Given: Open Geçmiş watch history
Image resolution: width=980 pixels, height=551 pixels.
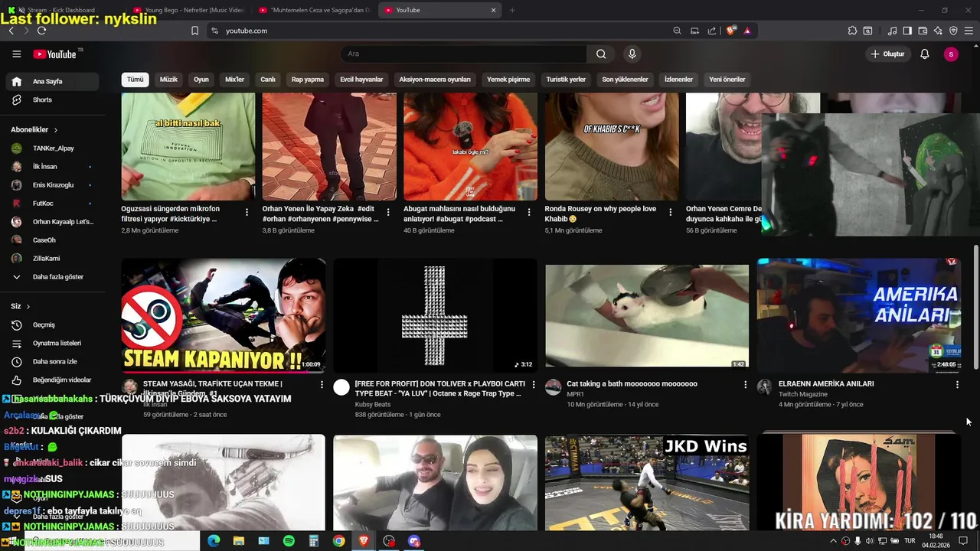Looking at the screenshot, I should [x=51, y=324].
